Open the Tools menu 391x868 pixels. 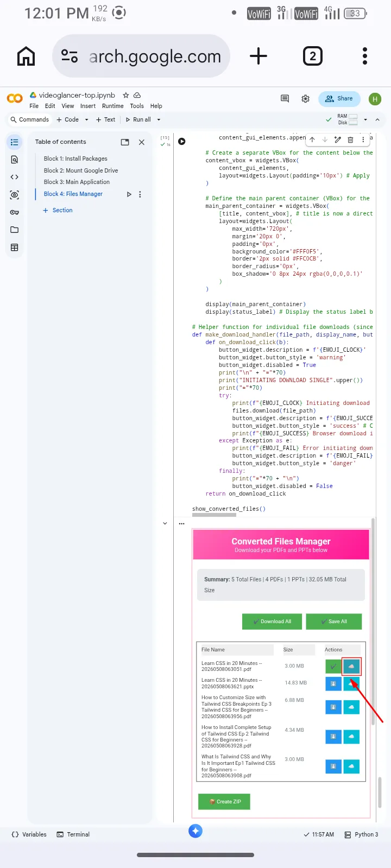click(x=137, y=106)
